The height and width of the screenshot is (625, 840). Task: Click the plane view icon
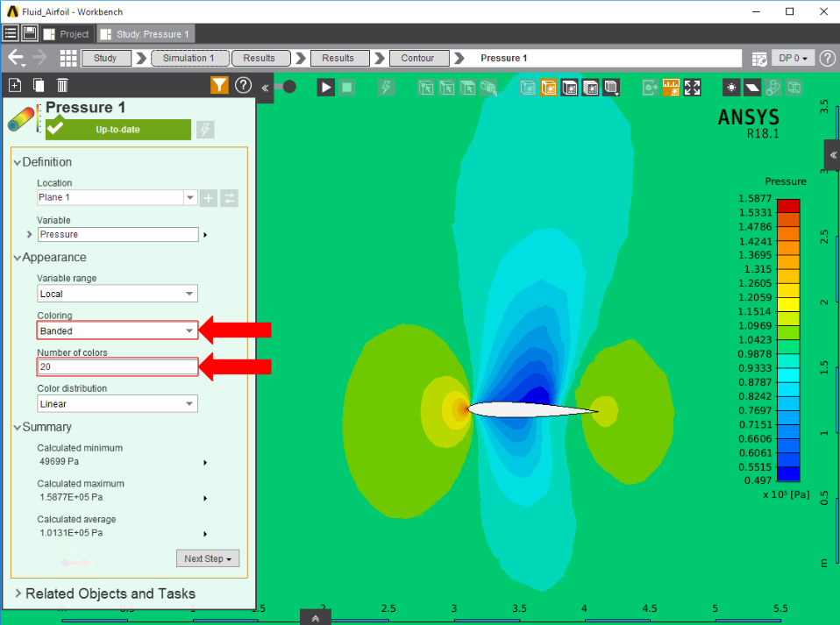[x=752, y=88]
